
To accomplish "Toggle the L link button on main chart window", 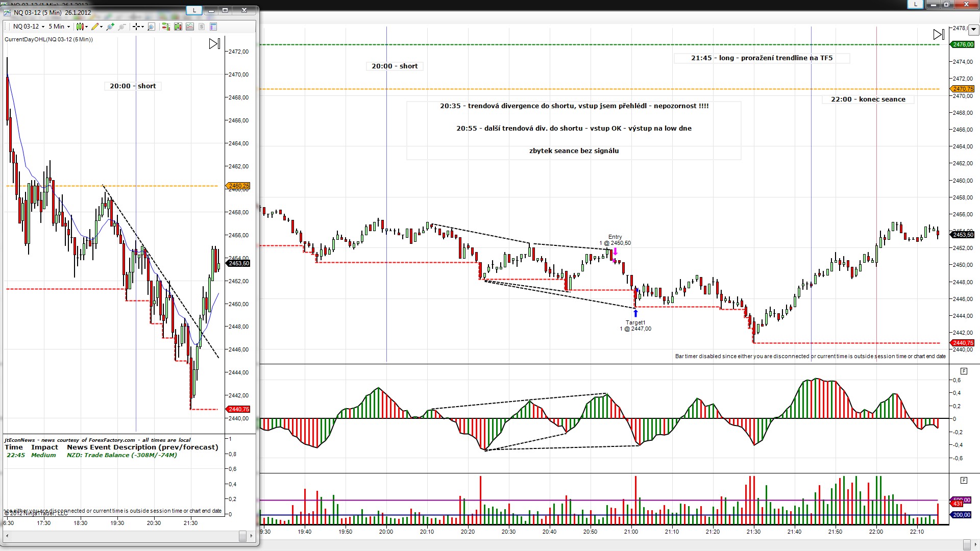I will point(915,4).
